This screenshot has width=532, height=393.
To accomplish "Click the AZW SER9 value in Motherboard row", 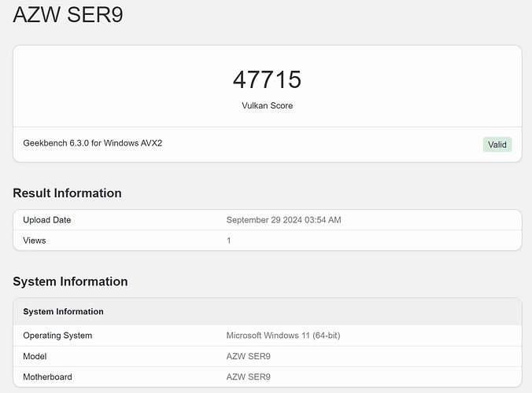I will pos(249,376).
